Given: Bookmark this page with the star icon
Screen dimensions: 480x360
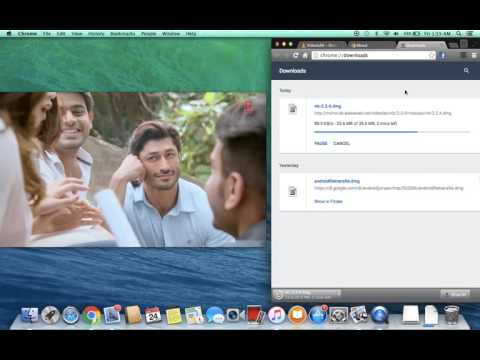Looking at the screenshot, I should (x=431, y=55).
